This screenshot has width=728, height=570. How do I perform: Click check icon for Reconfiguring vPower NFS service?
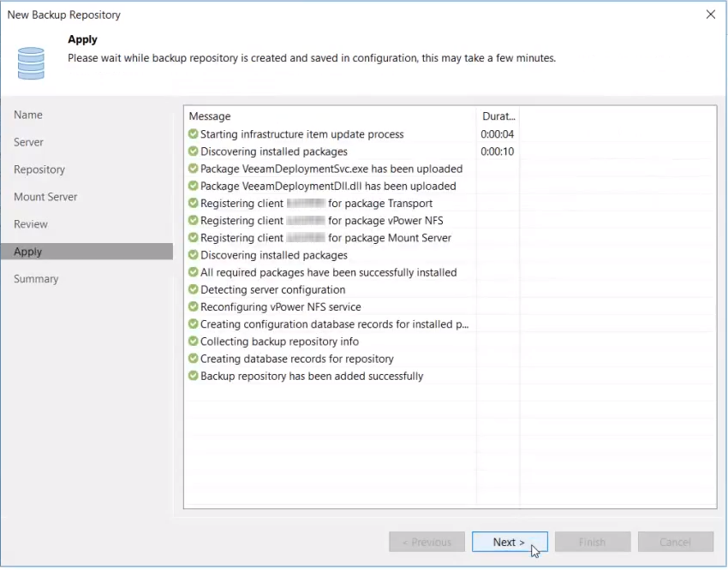pyautogui.click(x=194, y=307)
